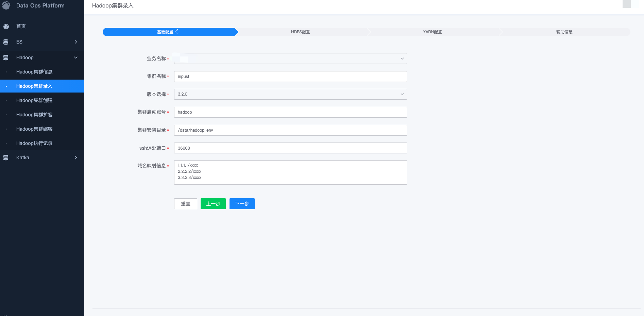
Task: Open Hadoop集群信息 menu item
Action: pos(42,72)
